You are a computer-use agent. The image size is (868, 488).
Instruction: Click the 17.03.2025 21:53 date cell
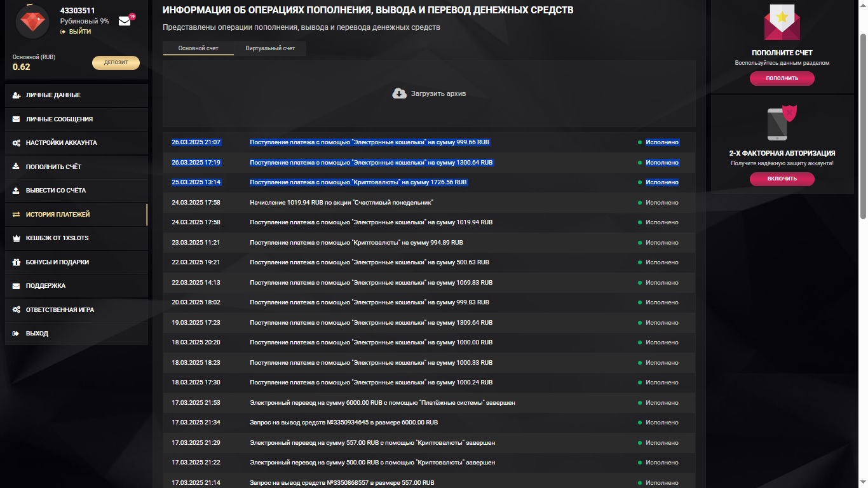[196, 403]
